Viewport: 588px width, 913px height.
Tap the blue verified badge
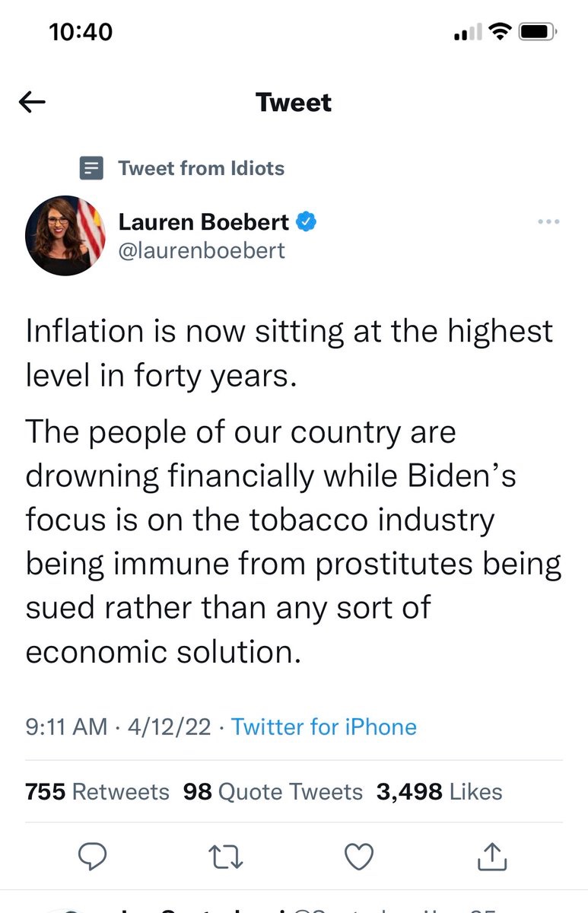click(x=307, y=222)
